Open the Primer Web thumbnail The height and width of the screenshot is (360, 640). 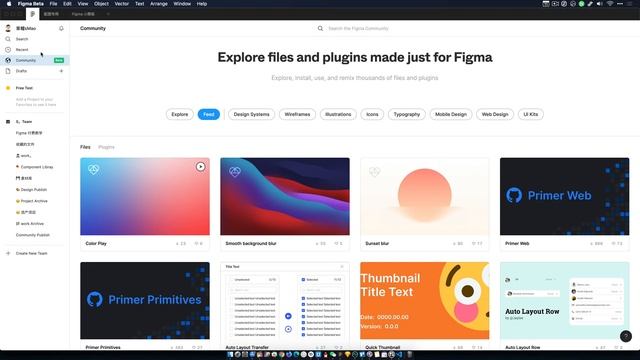[x=564, y=196]
